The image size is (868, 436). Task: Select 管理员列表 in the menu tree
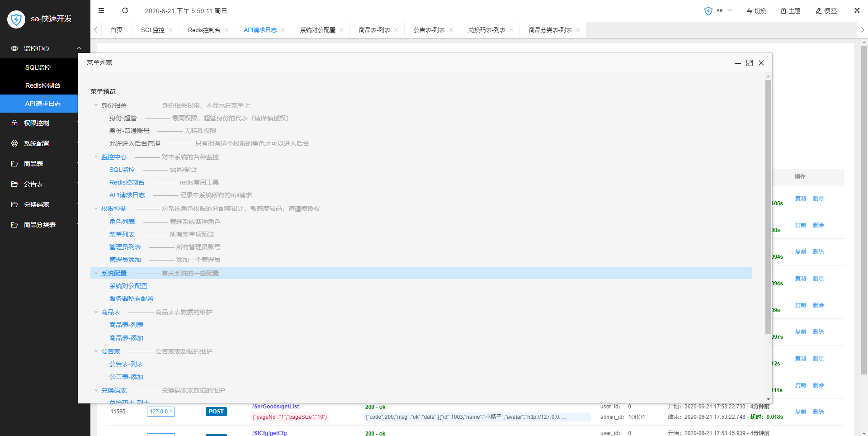pos(125,247)
